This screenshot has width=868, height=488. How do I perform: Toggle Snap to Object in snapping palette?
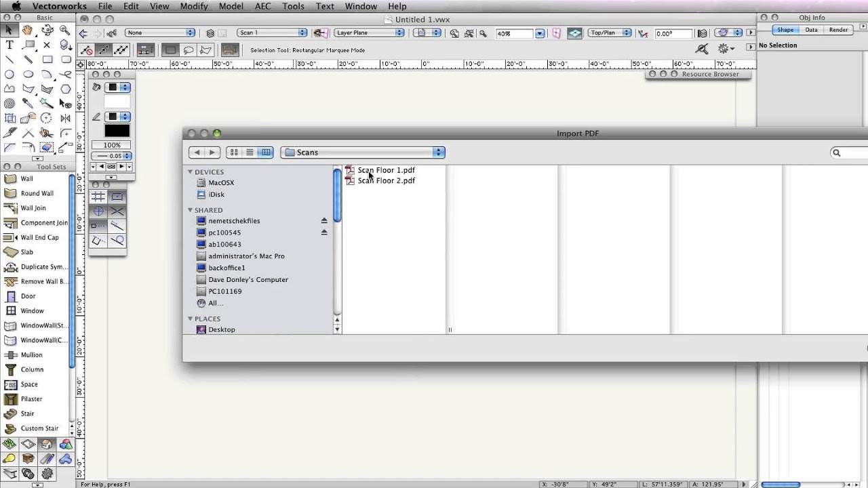117,197
